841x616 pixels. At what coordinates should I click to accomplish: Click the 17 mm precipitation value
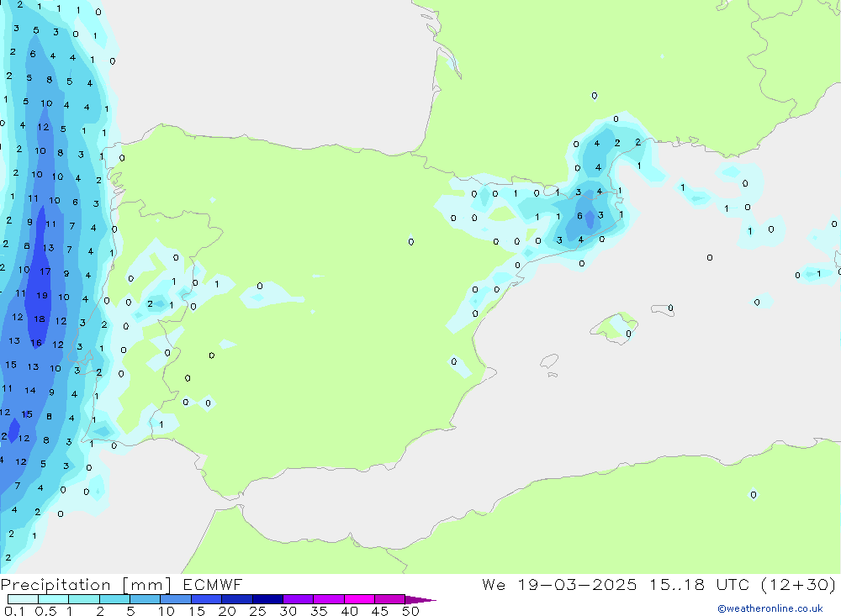pyautogui.click(x=45, y=271)
